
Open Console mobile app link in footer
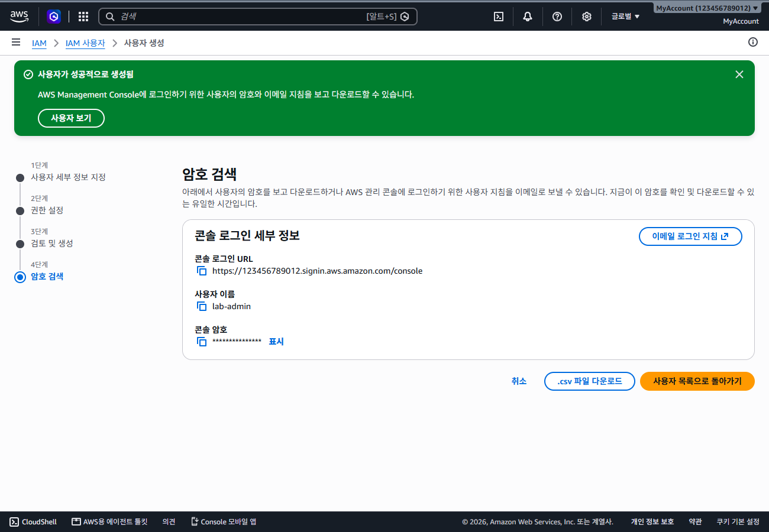coord(224,522)
